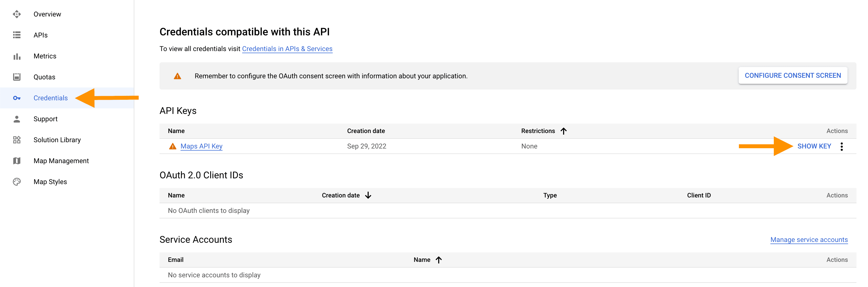The width and height of the screenshot is (868, 287).
Task: Open the Maps API Key link
Action: point(202,146)
